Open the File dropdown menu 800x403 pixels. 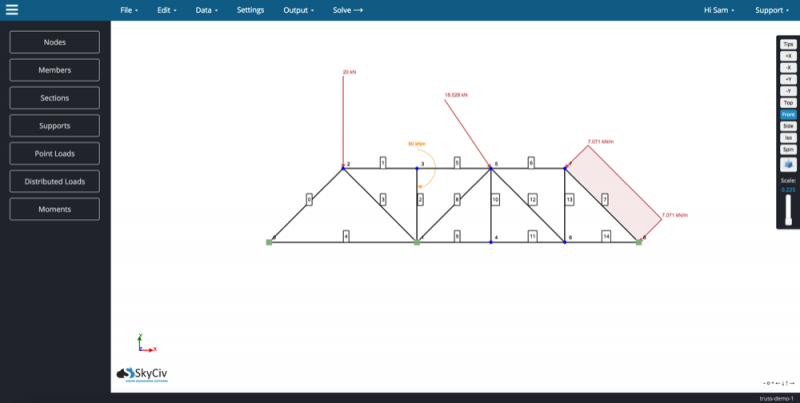tap(129, 10)
